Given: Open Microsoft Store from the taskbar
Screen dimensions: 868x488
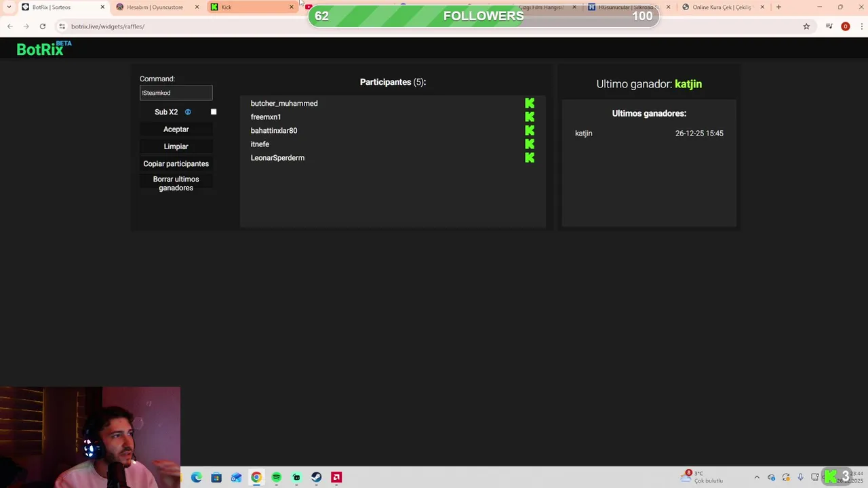Looking at the screenshot, I should click(x=216, y=477).
